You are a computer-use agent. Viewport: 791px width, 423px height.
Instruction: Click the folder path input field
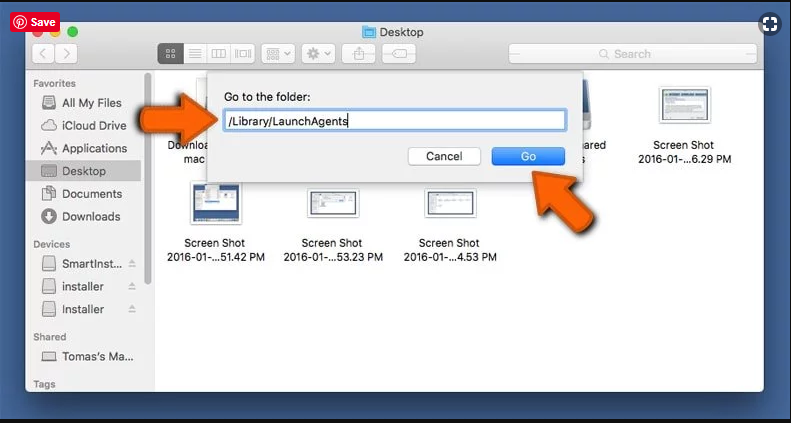click(x=395, y=121)
